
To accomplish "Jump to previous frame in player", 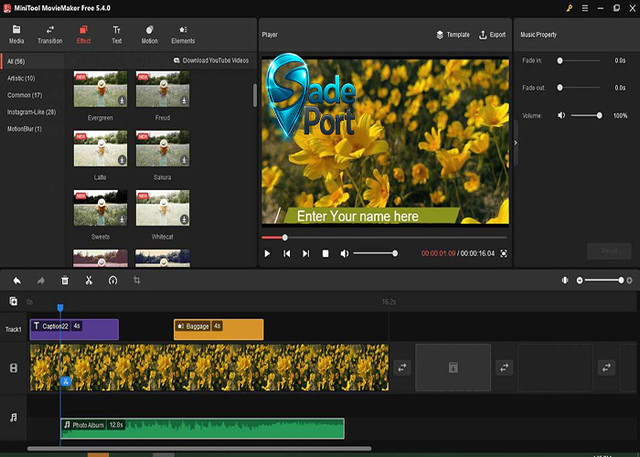I will [x=287, y=253].
